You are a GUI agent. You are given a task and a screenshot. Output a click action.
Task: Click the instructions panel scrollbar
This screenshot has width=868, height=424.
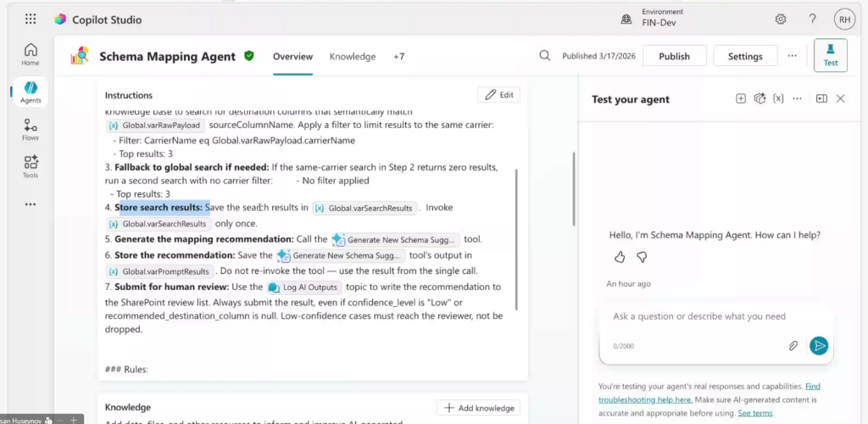tap(517, 237)
